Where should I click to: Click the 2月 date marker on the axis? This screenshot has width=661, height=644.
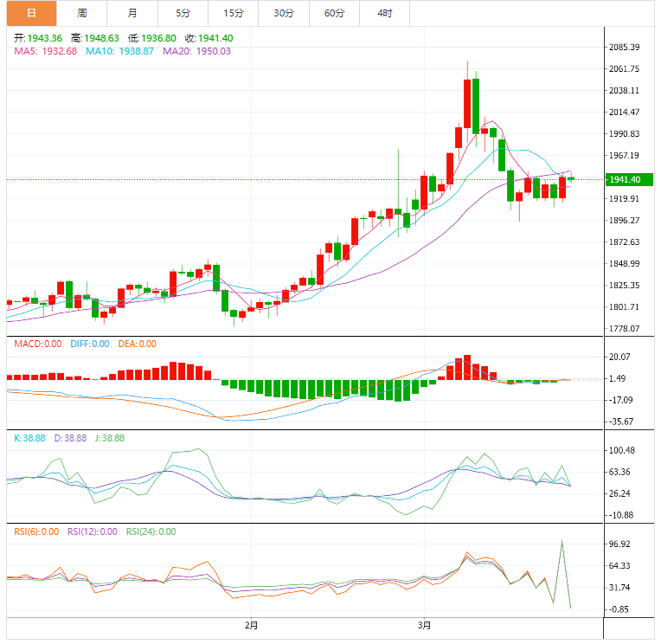tap(251, 625)
